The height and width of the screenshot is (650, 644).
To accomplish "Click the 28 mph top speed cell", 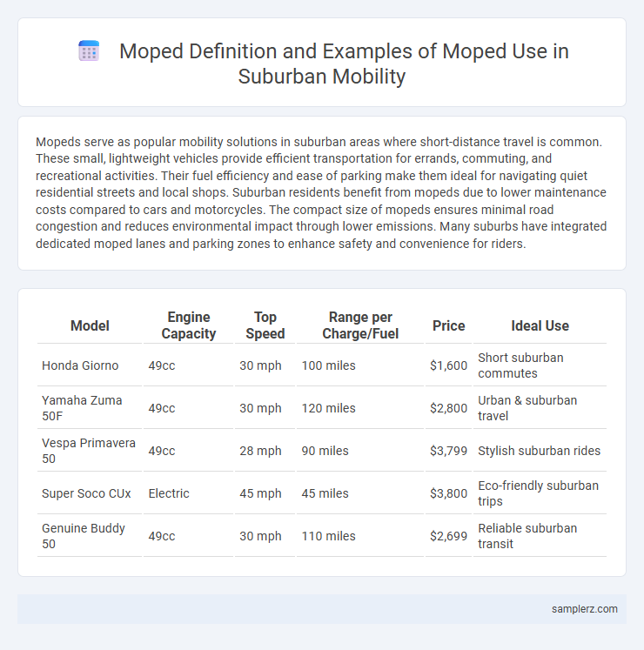I will [x=265, y=451].
